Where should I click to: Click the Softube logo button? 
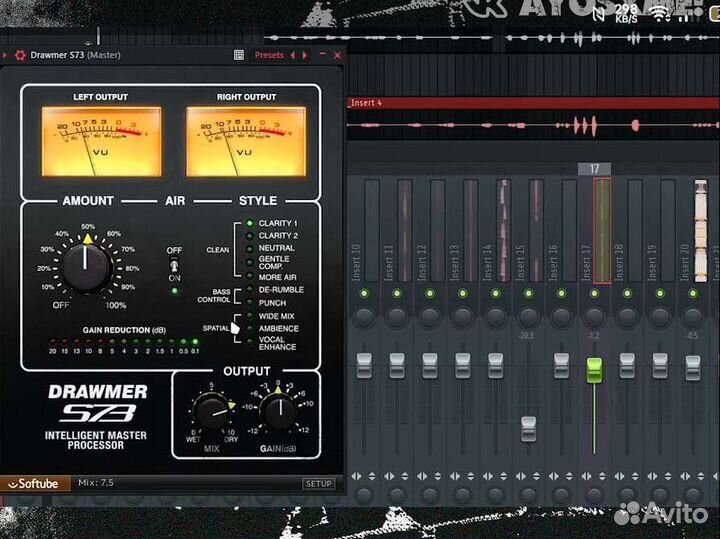point(35,483)
